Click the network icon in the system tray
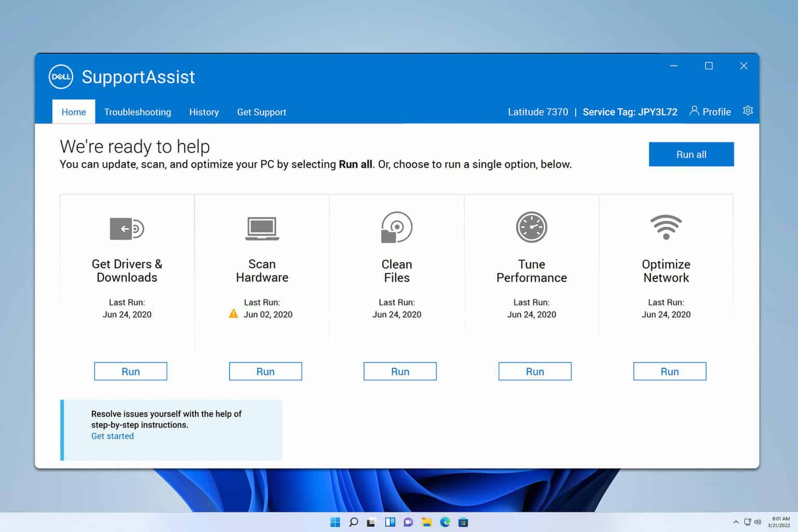 pyautogui.click(x=747, y=522)
